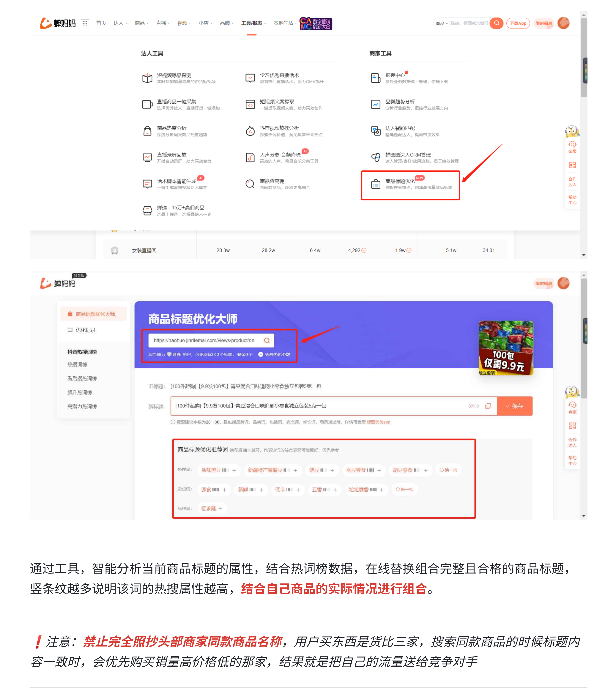Open 直播录屏回放 monitor icon

pos(147,157)
